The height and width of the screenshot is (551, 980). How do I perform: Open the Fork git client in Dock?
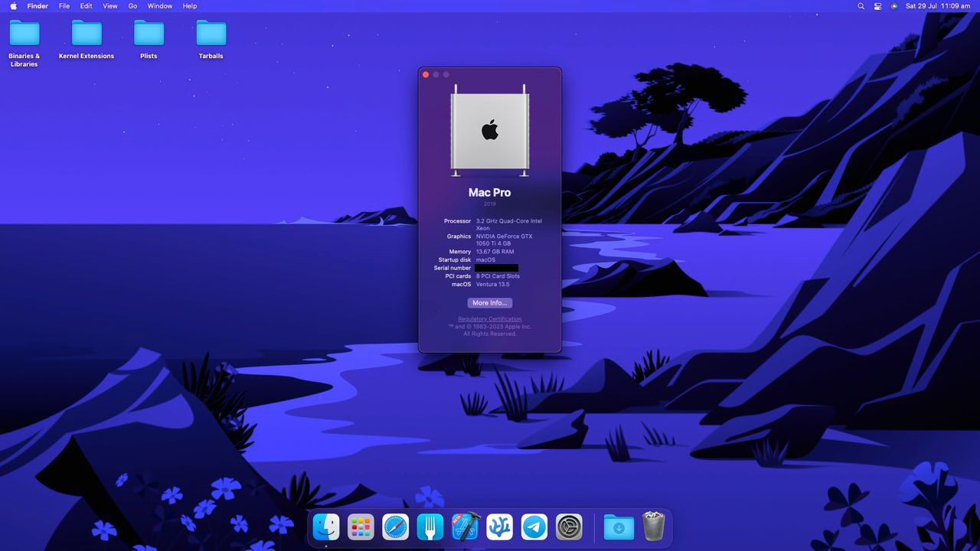430,527
